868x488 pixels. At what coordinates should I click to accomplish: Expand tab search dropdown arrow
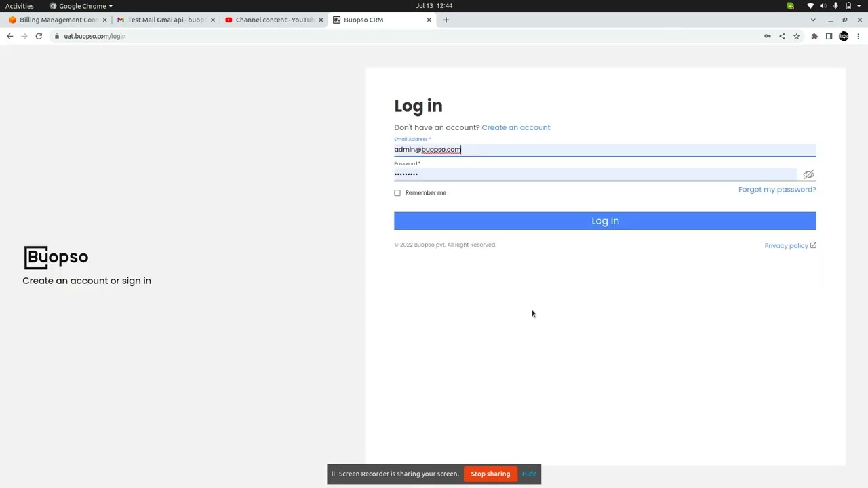pyautogui.click(x=813, y=20)
